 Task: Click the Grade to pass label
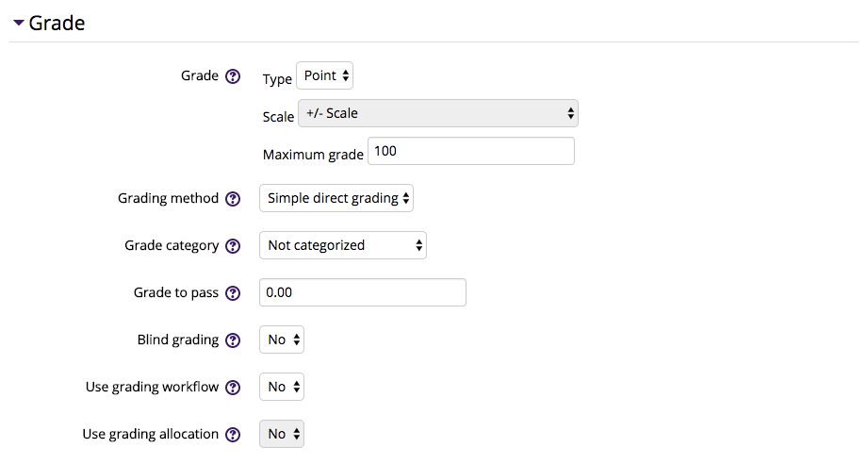click(176, 292)
